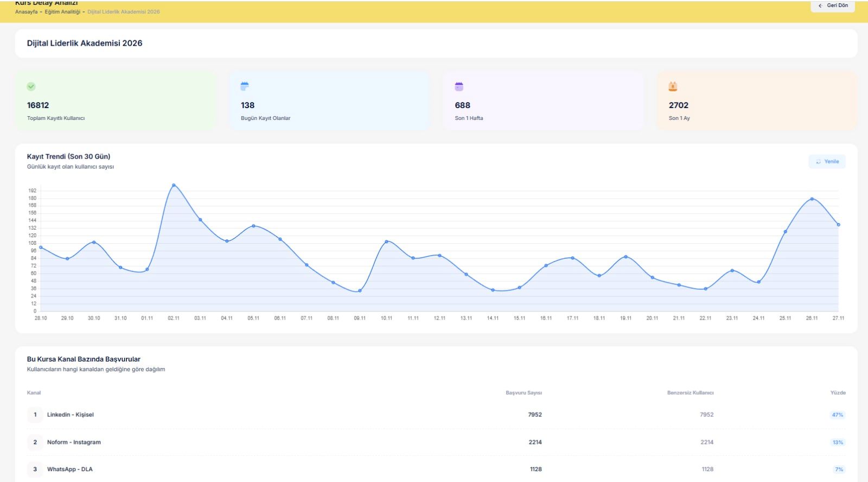Click the blue calendar icon above 138

(x=245, y=86)
